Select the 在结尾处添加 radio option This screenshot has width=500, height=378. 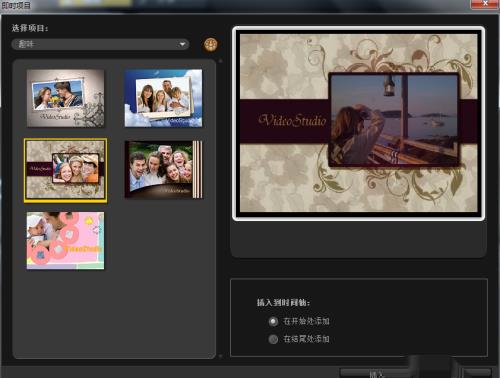tap(273, 339)
